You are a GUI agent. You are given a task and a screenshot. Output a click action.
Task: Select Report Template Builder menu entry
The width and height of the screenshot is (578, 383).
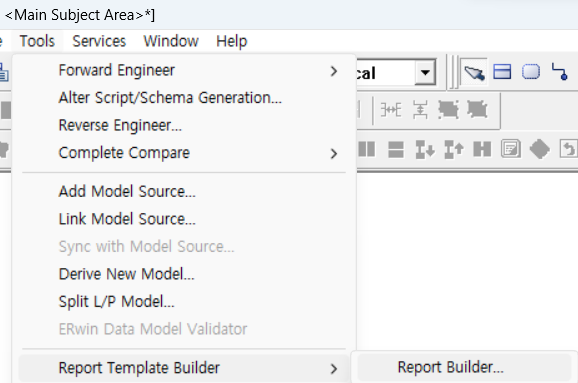point(184,368)
